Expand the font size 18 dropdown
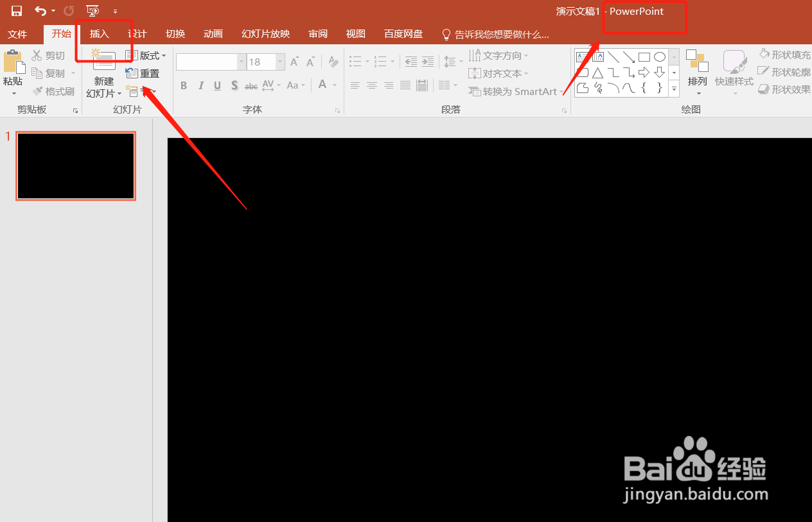 click(280, 62)
